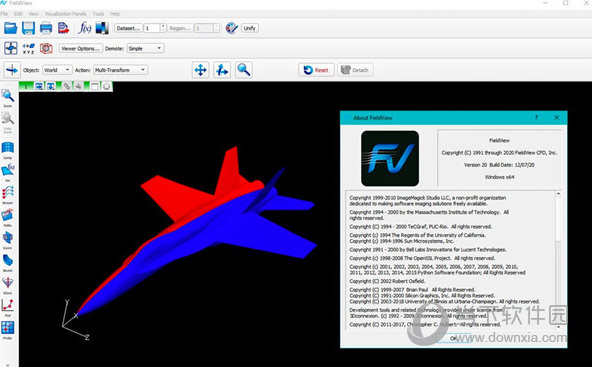The width and height of the screenshot is (592, 367).
Task: Increment the dataset number stepper
Action: 163,26
